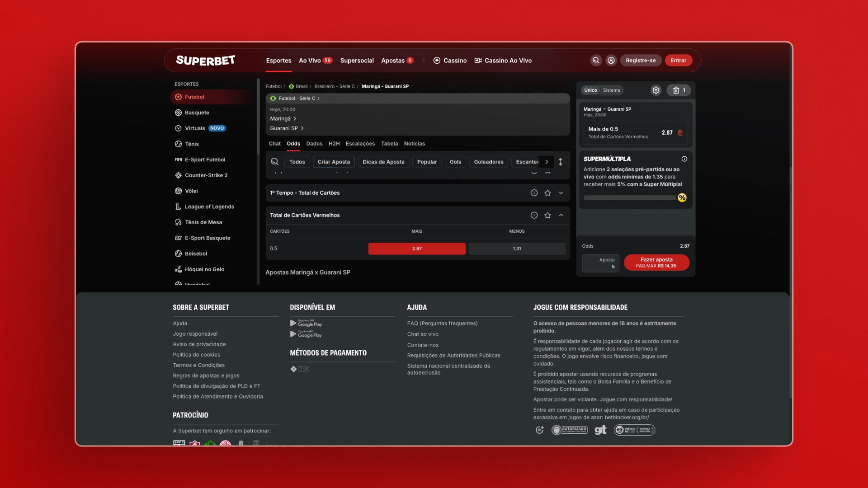Viewport: 868px width, 488px height.
Task: Sort markets with up-down arrow icon
Action: [560, 162]
